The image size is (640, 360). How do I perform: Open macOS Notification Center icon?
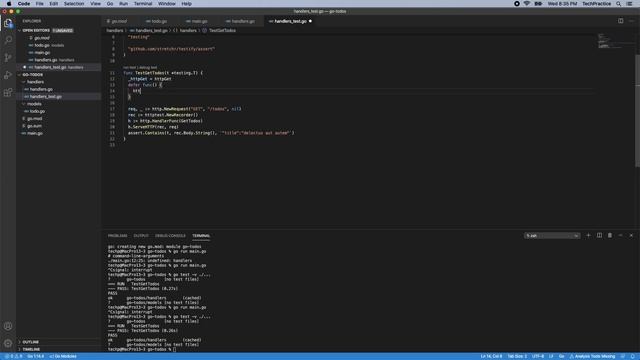[x=629, y=4]
